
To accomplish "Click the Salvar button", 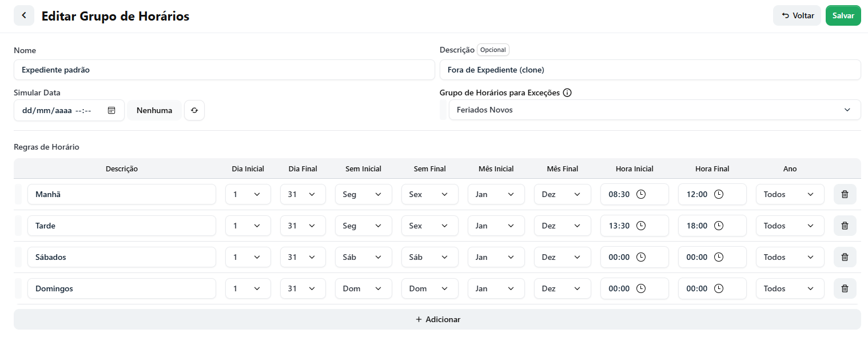I will point(843,15).
